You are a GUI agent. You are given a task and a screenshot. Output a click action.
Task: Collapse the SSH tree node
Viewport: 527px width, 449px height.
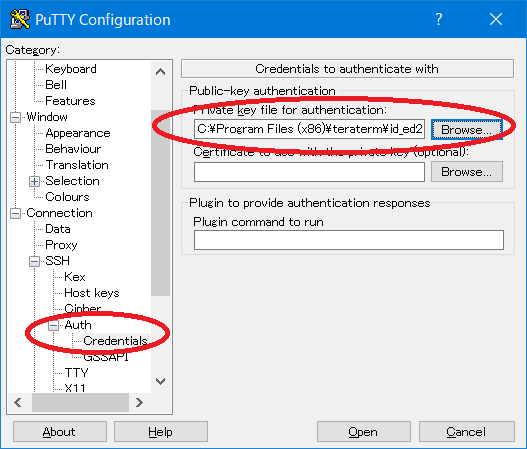coord(34,261)
